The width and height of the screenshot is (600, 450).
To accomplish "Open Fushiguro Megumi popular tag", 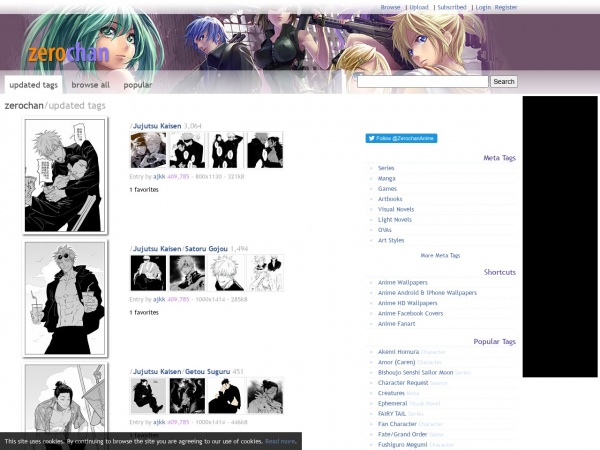I will click(403, 445).
